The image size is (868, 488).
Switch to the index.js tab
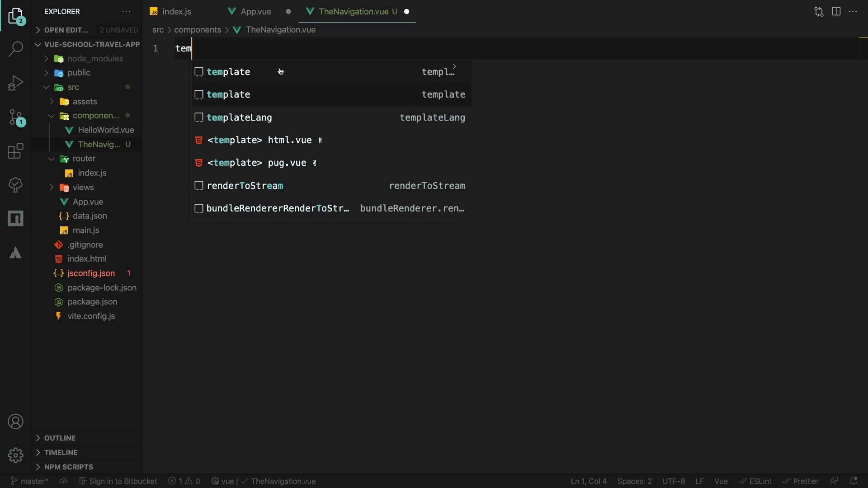point(176,12)
